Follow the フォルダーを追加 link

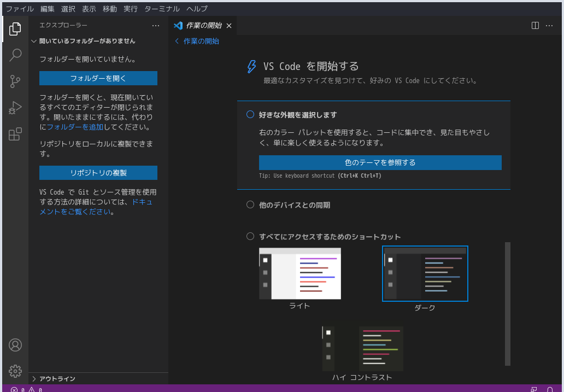[x=75, y=127]
